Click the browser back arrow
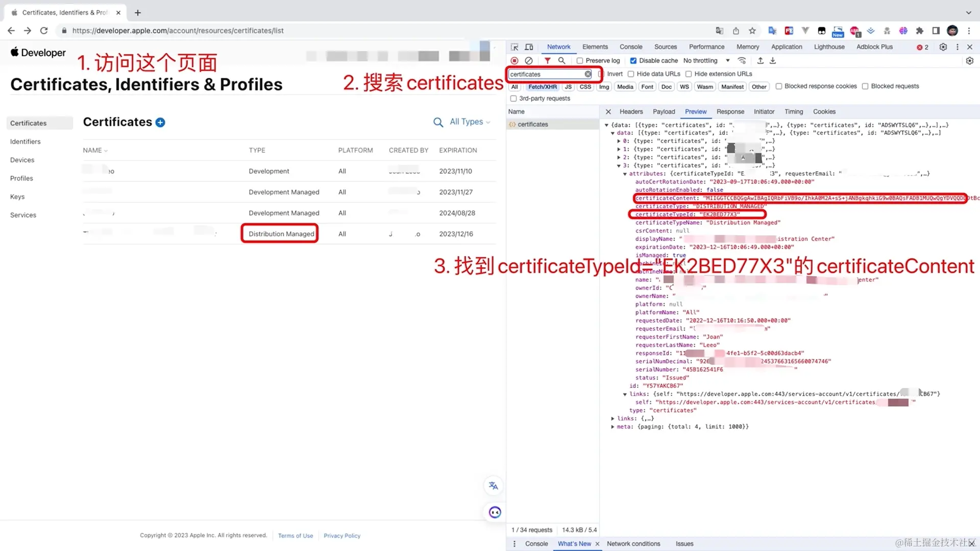Viewport: 980px width, 551px height. point(11,31)
